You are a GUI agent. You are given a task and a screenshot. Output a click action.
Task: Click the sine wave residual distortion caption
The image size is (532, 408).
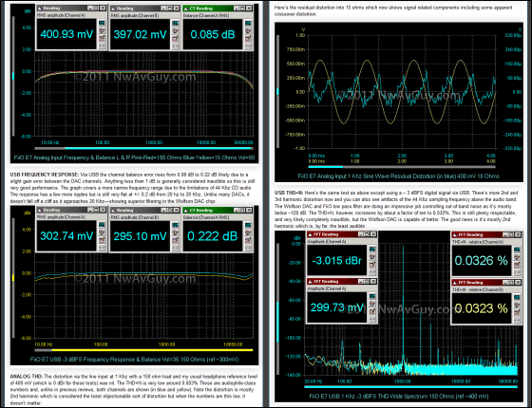point(399,176)
